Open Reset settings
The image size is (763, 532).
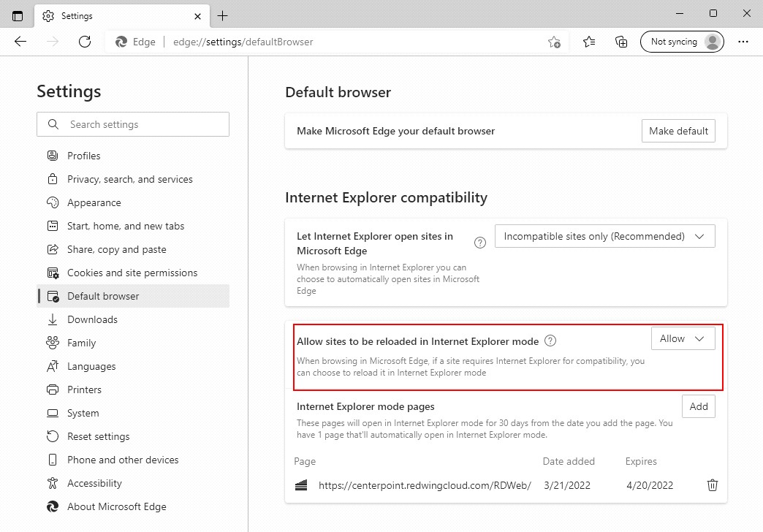(133, 436)
